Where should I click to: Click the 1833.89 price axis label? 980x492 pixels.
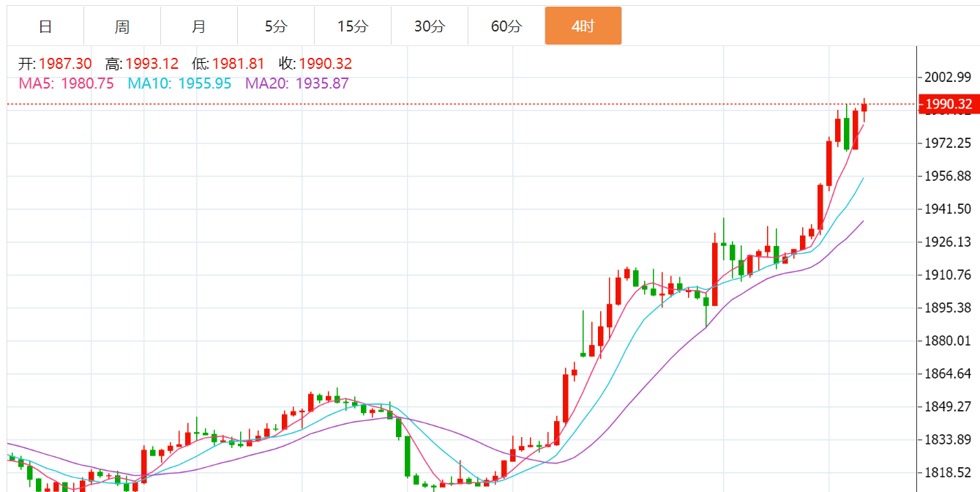point(948,439)
